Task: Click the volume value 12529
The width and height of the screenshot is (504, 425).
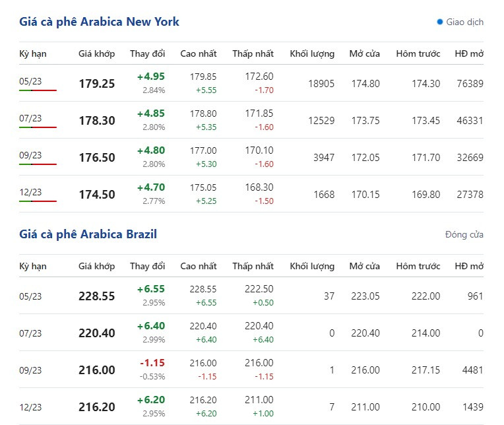Action: (321, 121)
